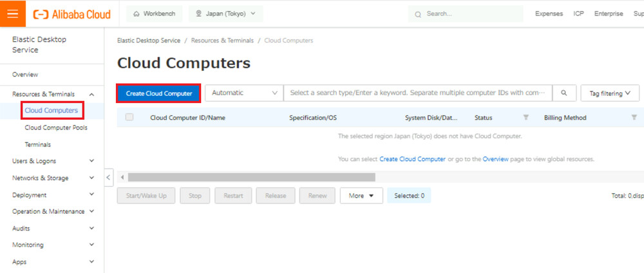644x273 pixels.
Task: Follow the Overview link in empty message
Action: (x=495, y=159)
